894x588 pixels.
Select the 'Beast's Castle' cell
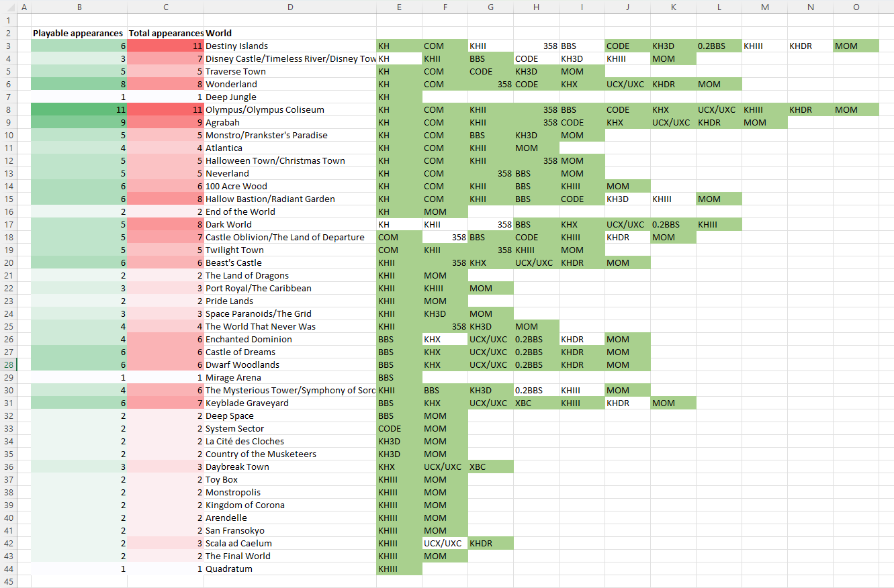290,262
